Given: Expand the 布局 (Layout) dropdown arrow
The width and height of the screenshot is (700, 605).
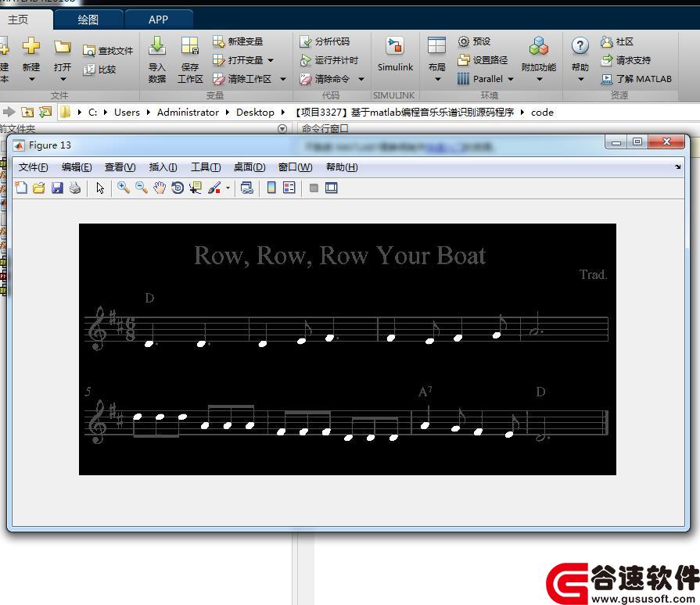Looking at the screenshot, I should 437,80.
